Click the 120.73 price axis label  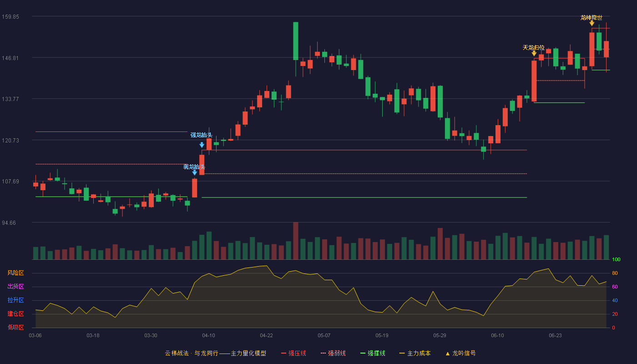10,141
